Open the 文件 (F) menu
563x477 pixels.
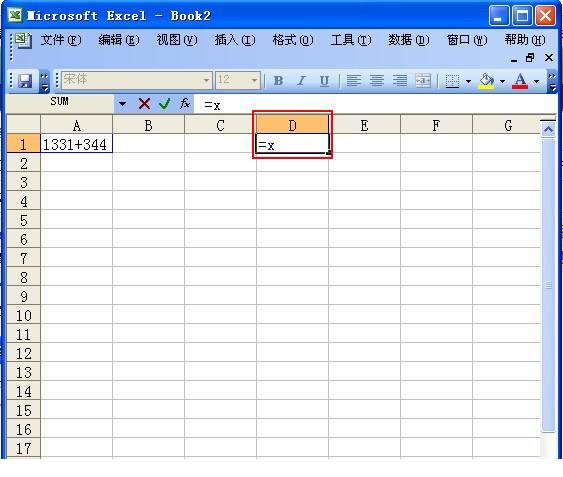(61, 40)
